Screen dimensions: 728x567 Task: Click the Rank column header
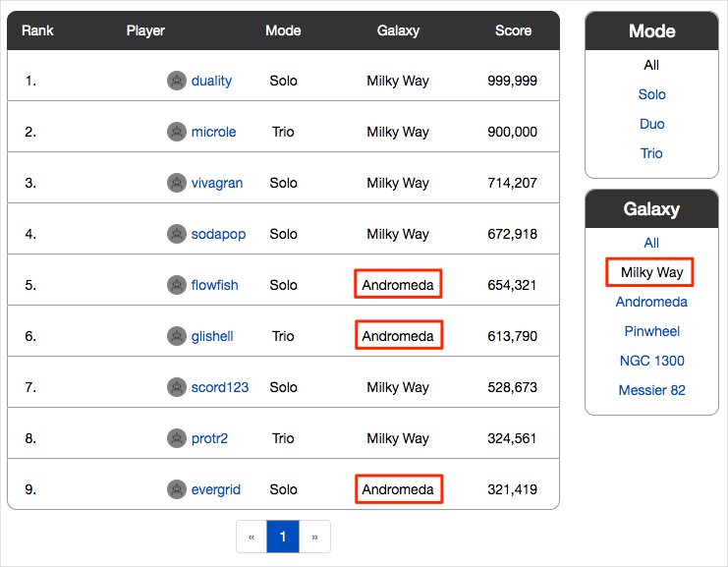click(37, 30)
